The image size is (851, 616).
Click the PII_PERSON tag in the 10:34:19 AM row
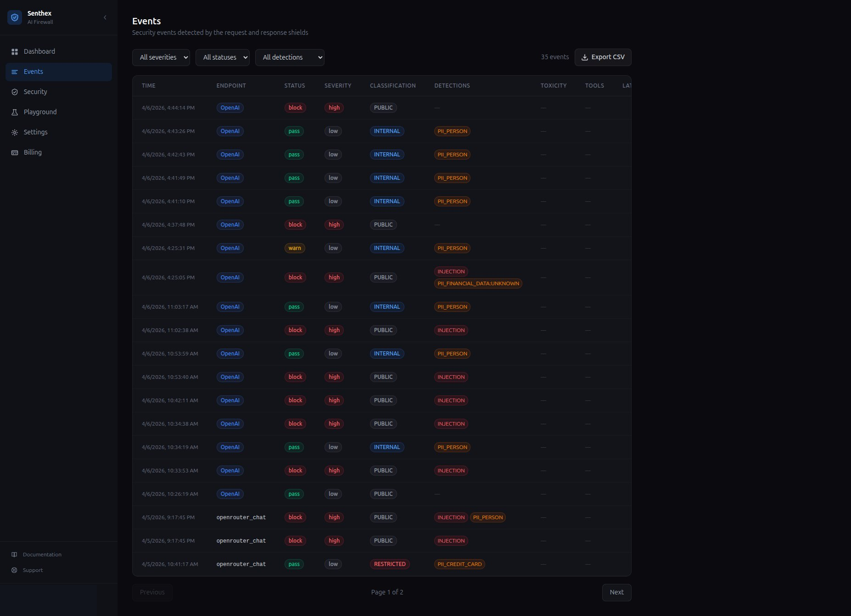[x=452, y=447]
